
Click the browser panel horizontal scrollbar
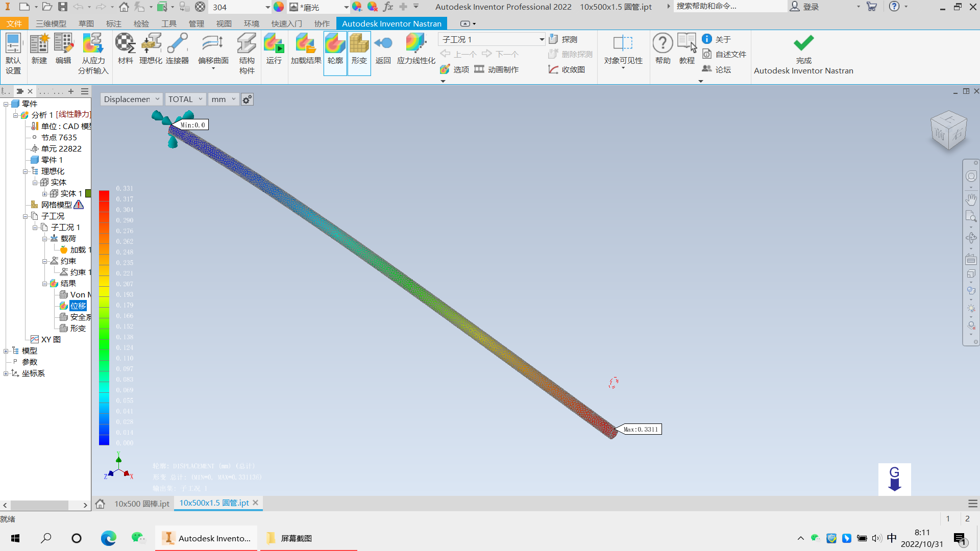[x=39, y=505]
